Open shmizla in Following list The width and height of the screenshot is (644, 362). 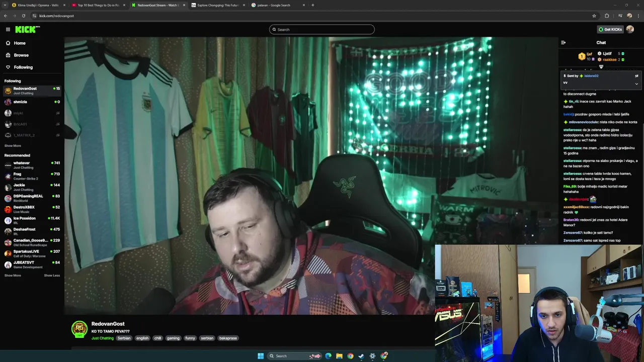click(x=32, y=102)
